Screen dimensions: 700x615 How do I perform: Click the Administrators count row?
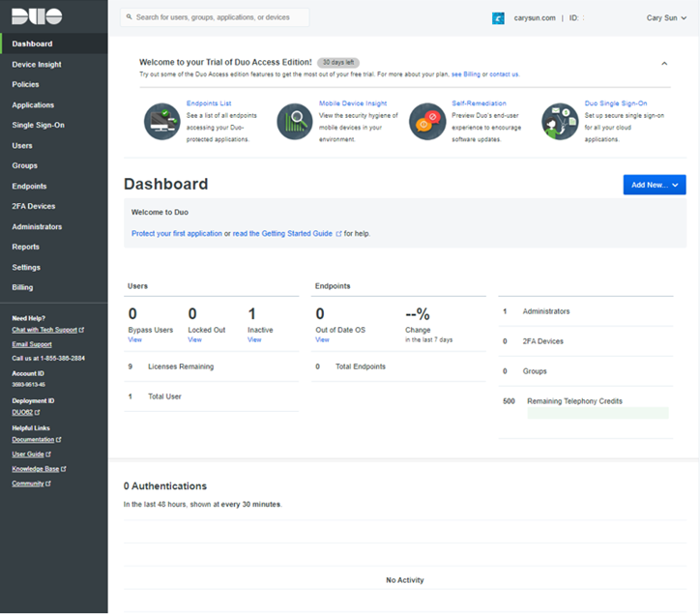(x=586, y=311)
